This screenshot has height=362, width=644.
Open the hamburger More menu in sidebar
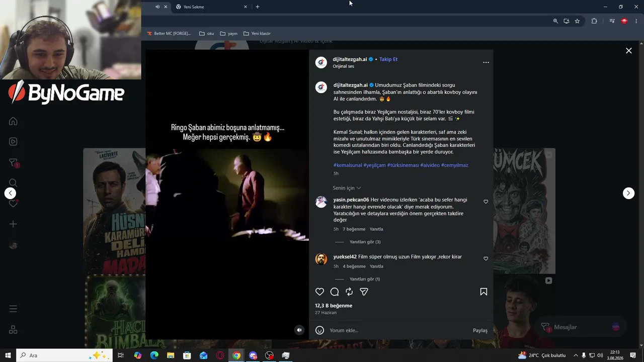pos(13,309)
